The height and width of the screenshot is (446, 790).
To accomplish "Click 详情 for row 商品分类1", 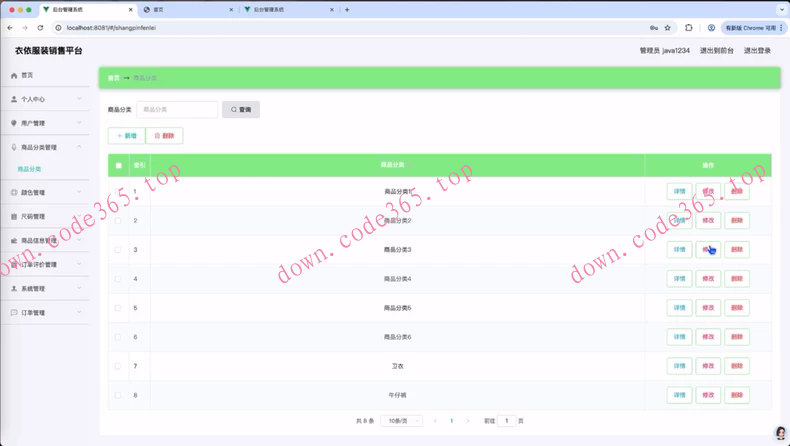I will pyautogui.click(x=680, y=192).
